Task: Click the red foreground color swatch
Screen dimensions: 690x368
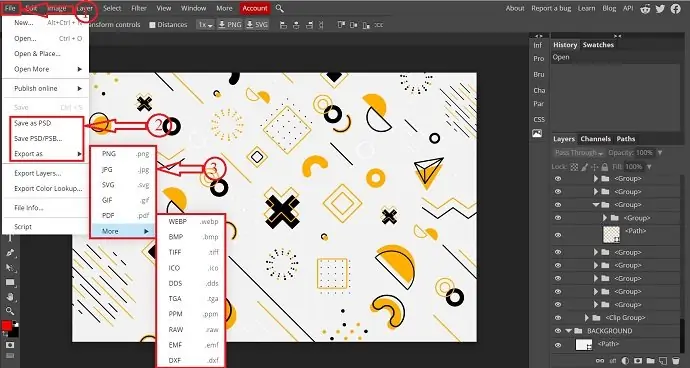Action: coord(7,326)
